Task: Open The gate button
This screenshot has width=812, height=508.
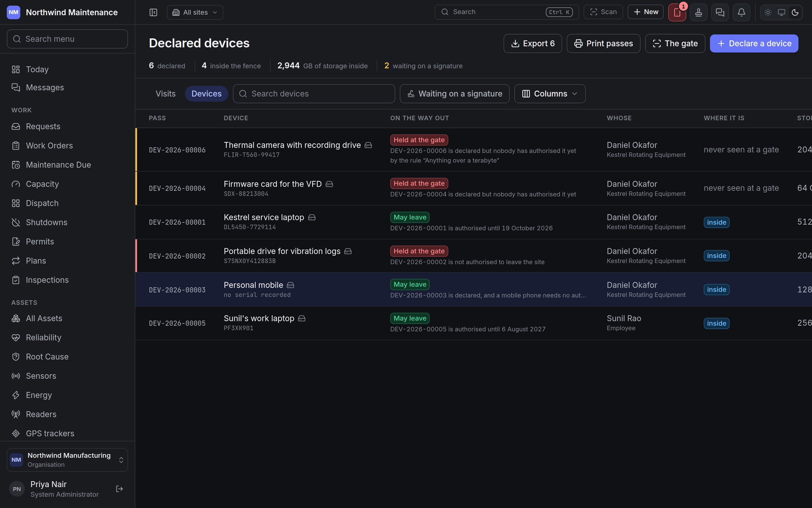Action: pos(675,43)
